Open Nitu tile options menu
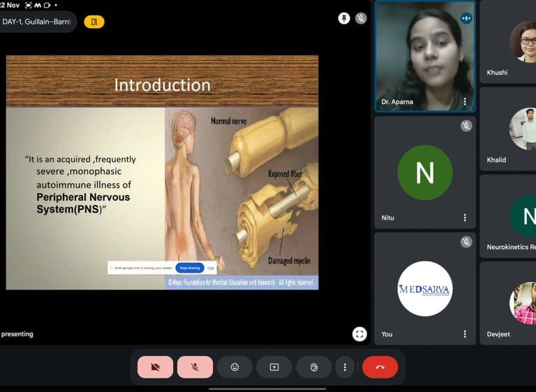Image resolution: width=536 pixels, height=392 pixels. point(465,218)
